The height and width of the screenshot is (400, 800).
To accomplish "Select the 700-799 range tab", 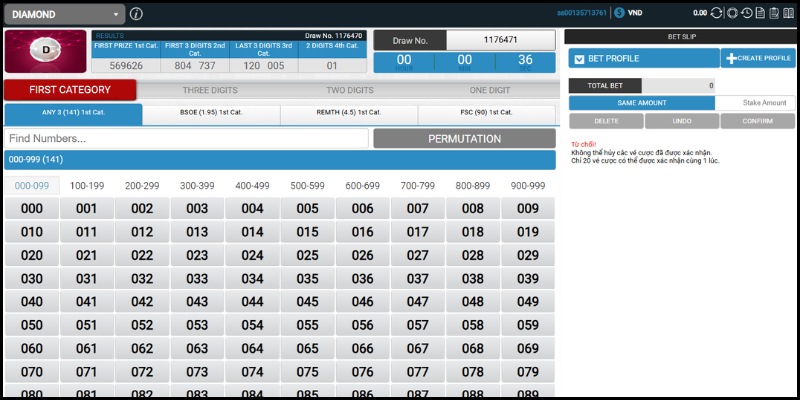I will pos(417,186).
